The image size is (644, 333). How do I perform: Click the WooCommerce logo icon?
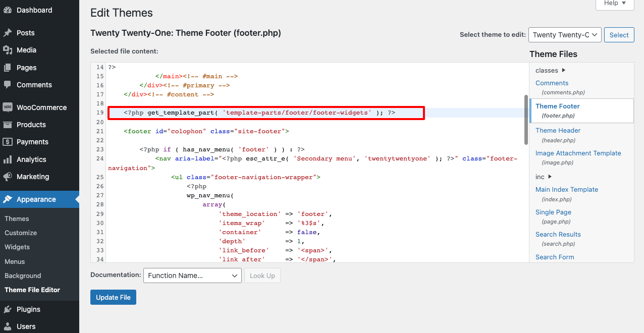pyautogui.click(x=8, y=107)
